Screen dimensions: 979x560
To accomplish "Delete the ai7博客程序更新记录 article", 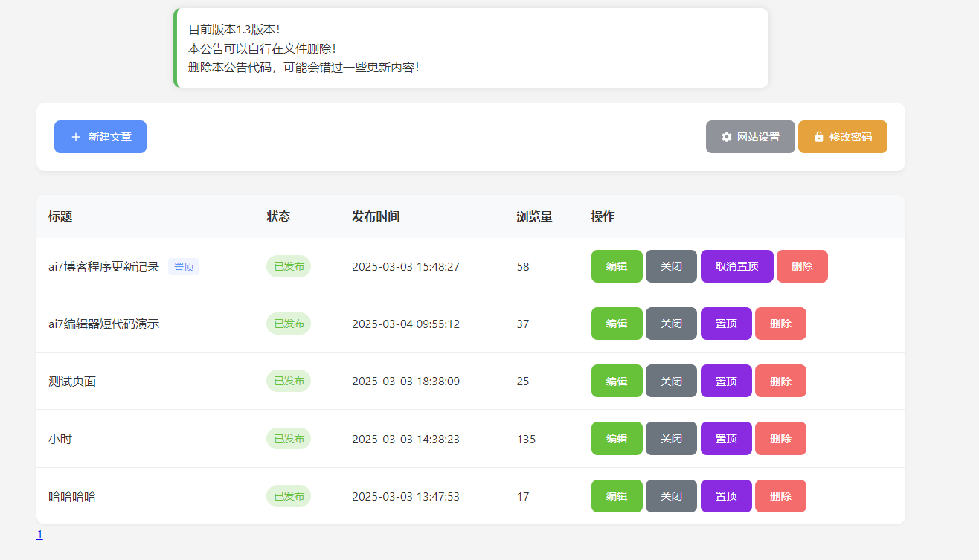I will [802, 266].
